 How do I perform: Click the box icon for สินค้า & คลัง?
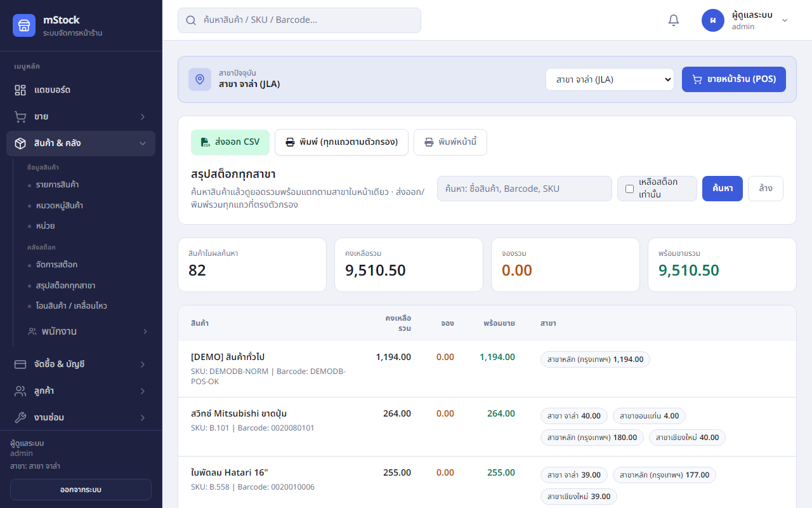[x=20, y=144]
